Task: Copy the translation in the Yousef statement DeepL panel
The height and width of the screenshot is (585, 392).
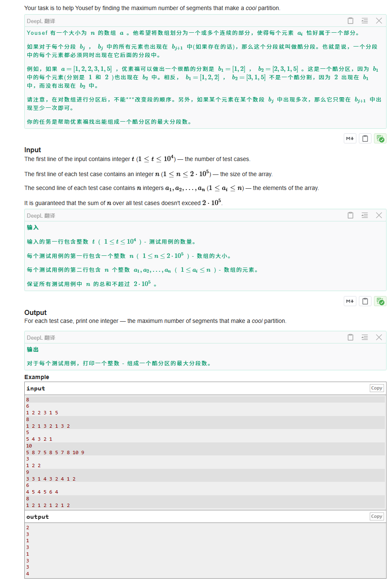Action: tap(350, 21)
